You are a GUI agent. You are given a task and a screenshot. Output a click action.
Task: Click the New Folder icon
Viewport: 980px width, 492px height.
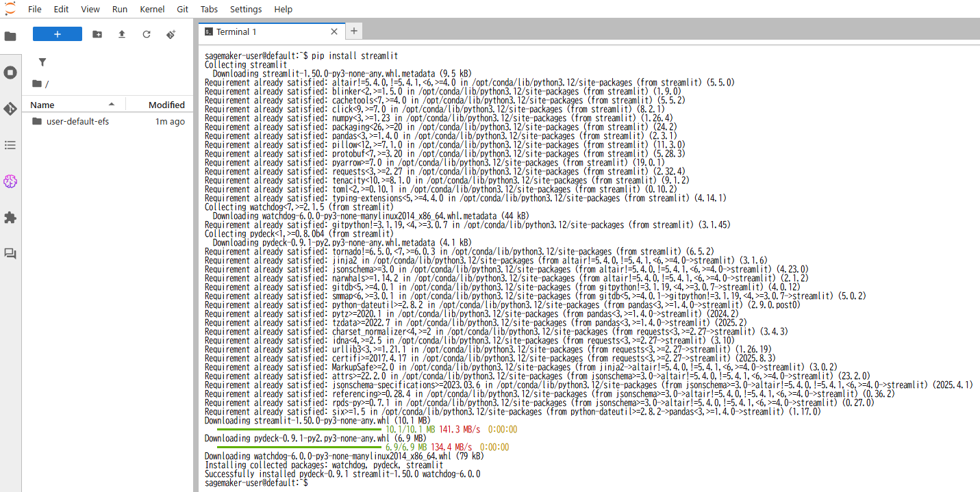pyautogui.click(x=97, y=34)
